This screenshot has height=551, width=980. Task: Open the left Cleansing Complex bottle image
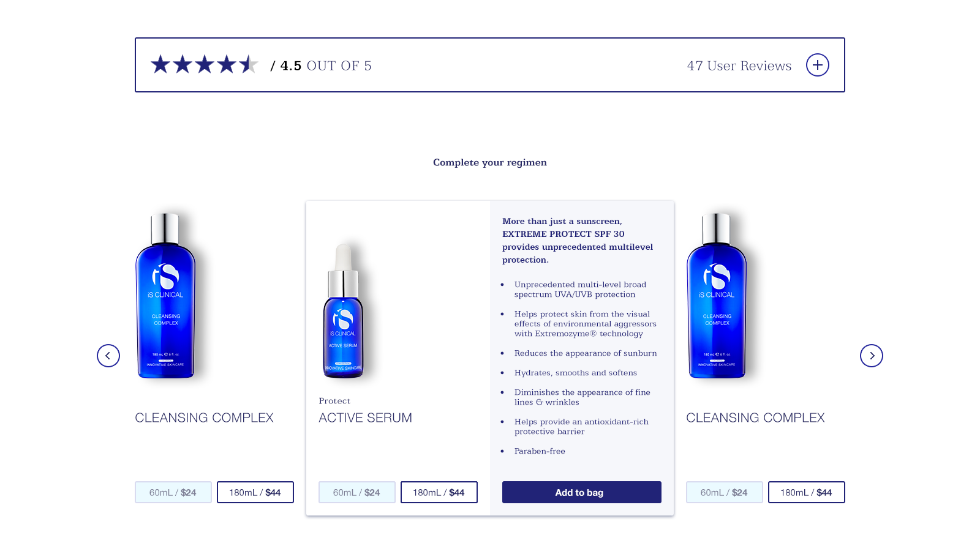165,296
